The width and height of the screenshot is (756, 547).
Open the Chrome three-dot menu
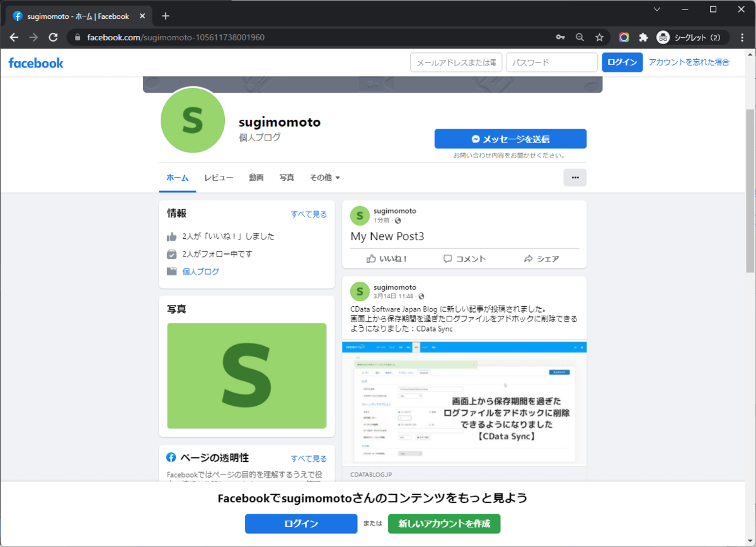pos(742,37)
